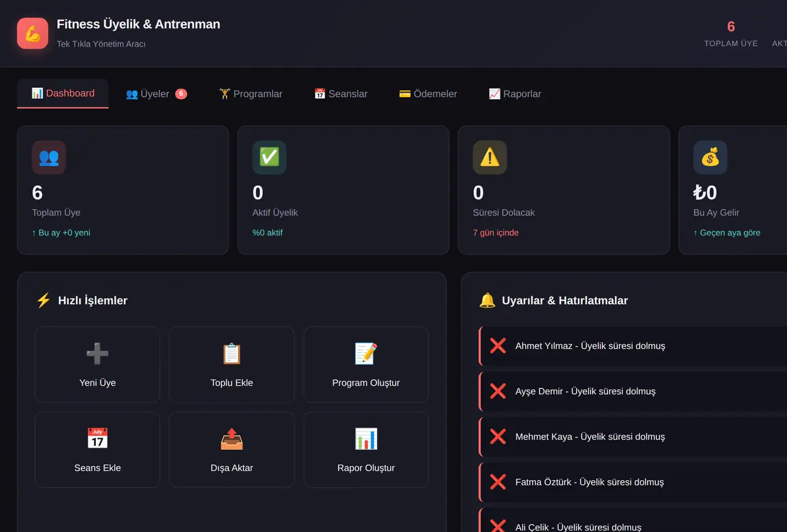Click the lightning icon beside Hızlı İşlemler
The height and width of the screenshot is (532, 787).
[43, 300]
